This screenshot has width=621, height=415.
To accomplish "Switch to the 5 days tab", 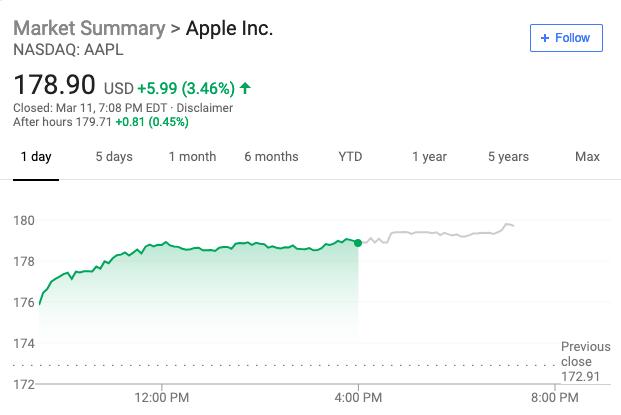I will (114, 157).
